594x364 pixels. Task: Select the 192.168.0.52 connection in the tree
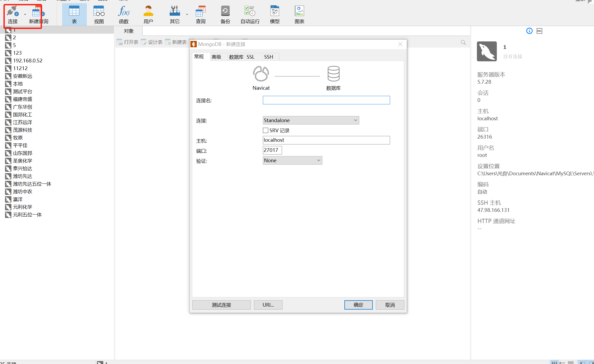28,61
